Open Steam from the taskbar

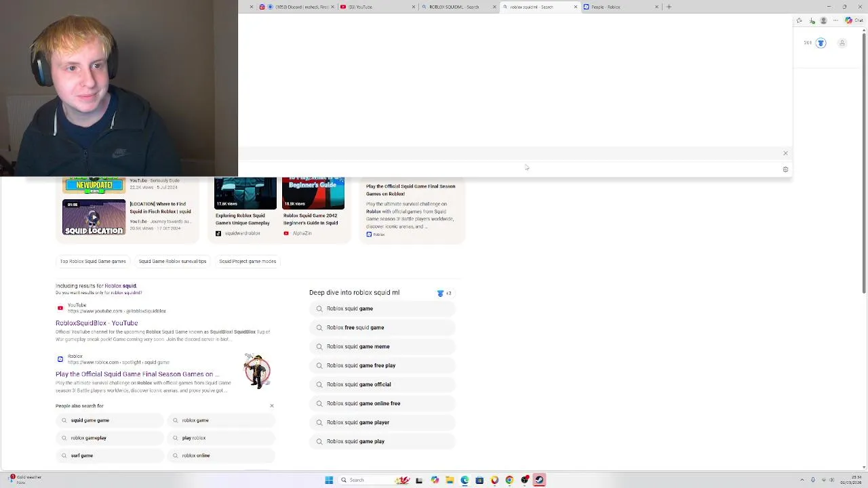(539, 480)
